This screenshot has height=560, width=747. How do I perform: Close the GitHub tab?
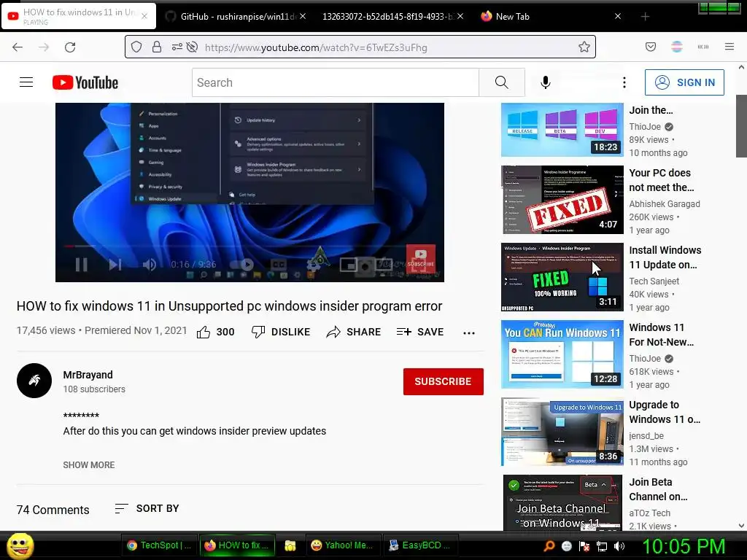pos(303,17)
